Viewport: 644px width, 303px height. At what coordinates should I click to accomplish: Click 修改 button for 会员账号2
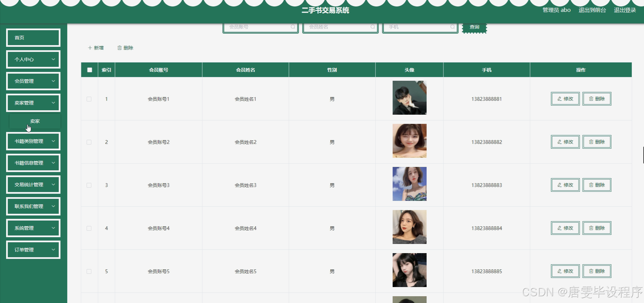click(x=565, y=142)
